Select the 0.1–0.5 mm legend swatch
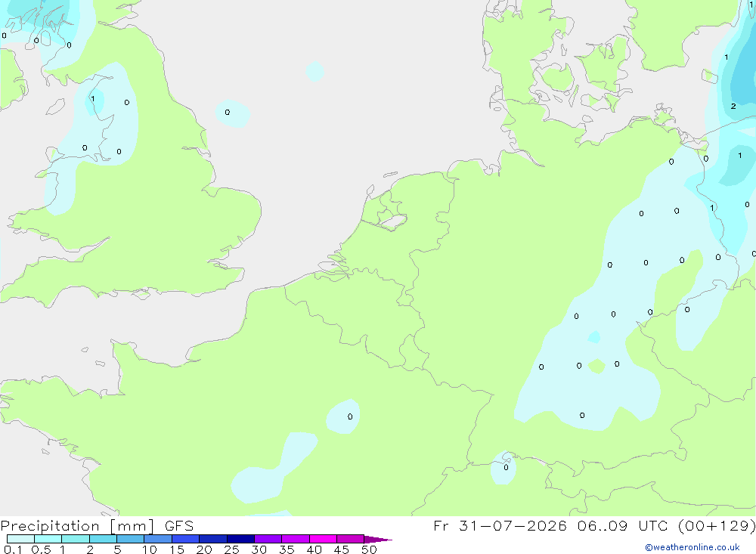The height and width of the screenshot is (554, 756). pos(20,539)
